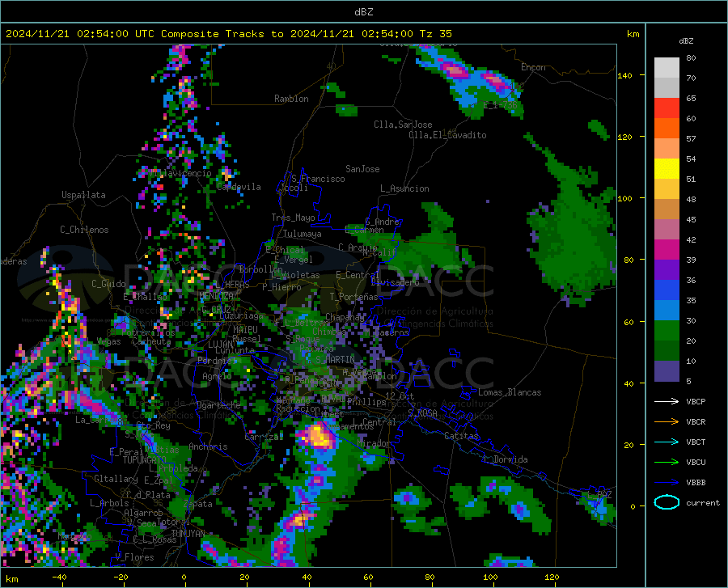Select the dusty pink 45–42 dBZ swatch

point(667,230)
